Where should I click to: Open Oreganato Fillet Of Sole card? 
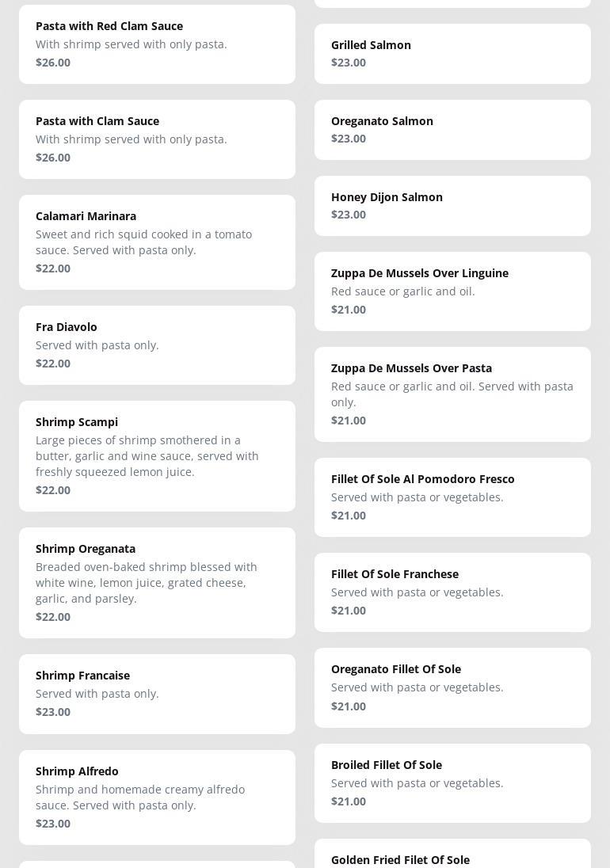point(452,687)
